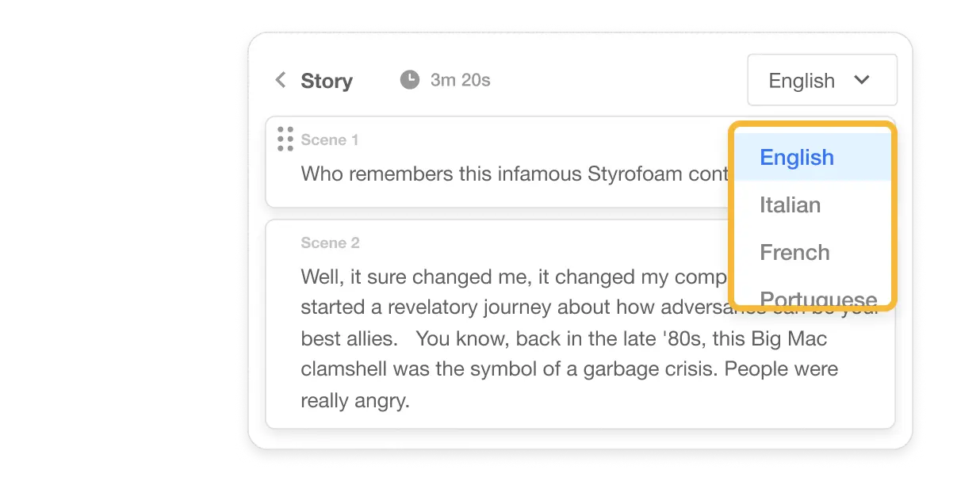Click the back chevron beside Story
The image size is (980, 504).
point(280,80)
